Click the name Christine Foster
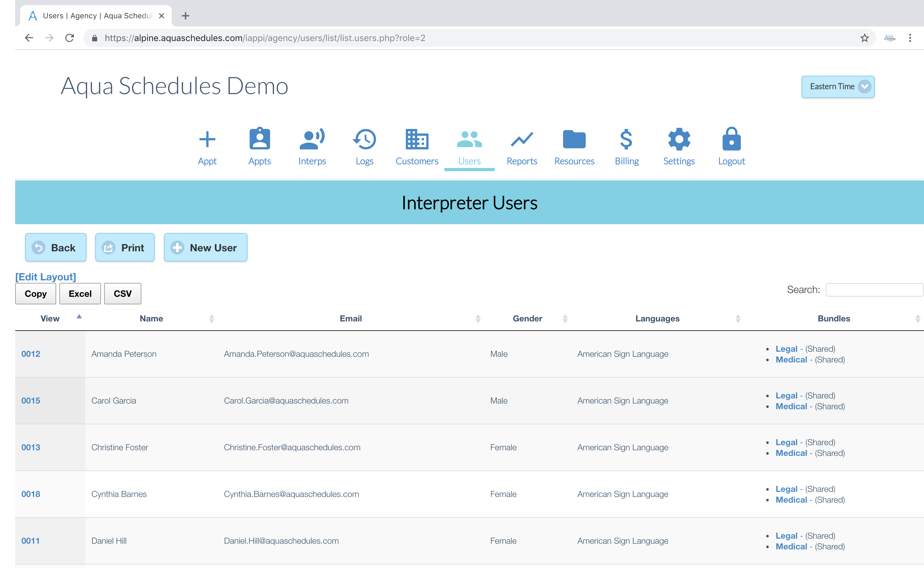The height and width of the screenshot is (586, 924). pyautogui.click(x=120, y=447)
